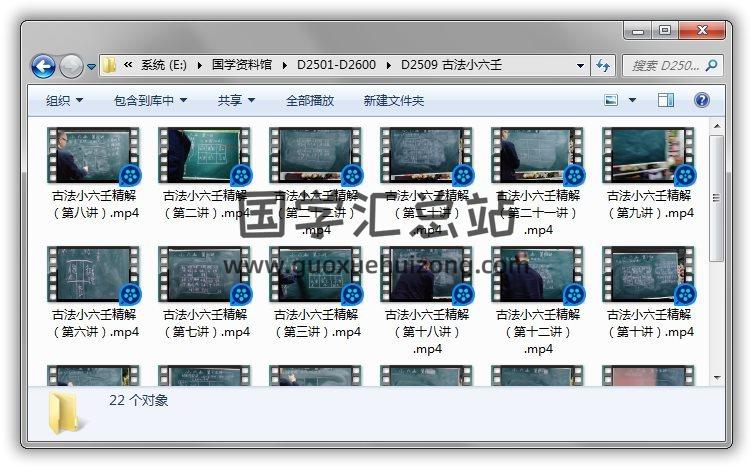Screen dimensions: 753x469
Task: Open the 组织 menu
Action: click(x=64, y=100)
